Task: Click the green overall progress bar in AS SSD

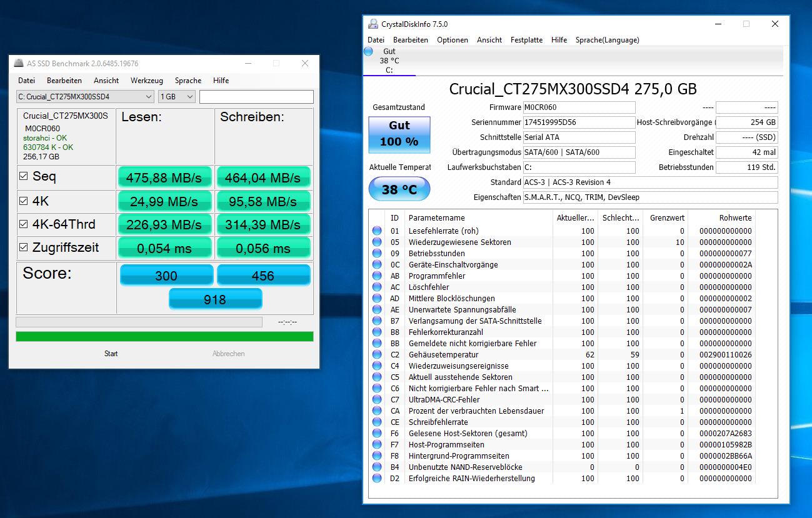Action: point(164,336)
